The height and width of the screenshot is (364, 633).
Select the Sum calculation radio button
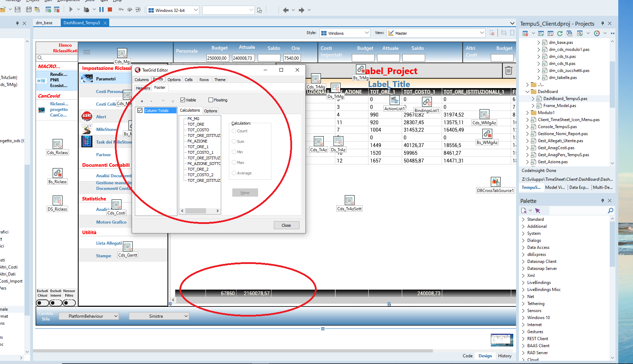[234, 141]
